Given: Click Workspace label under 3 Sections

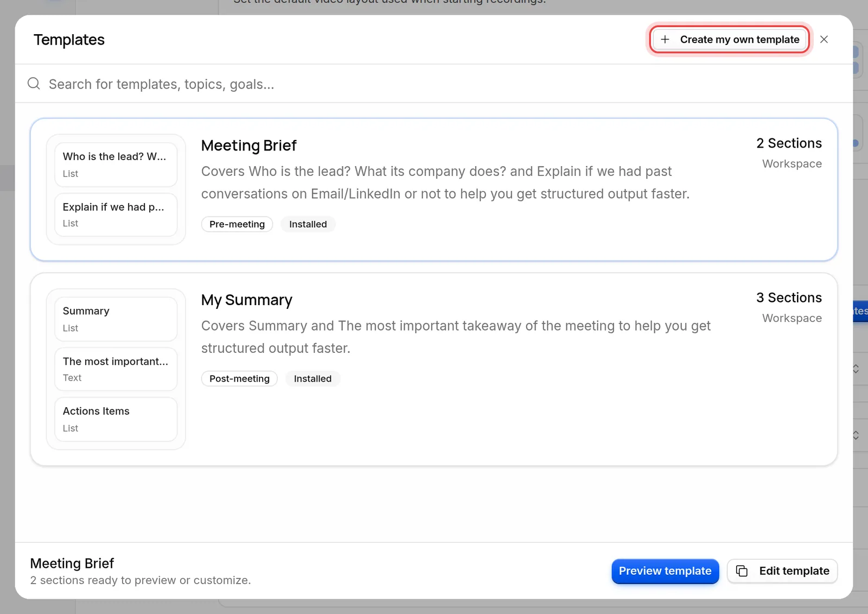Looking at the screenshot, I should coord(792,319).
